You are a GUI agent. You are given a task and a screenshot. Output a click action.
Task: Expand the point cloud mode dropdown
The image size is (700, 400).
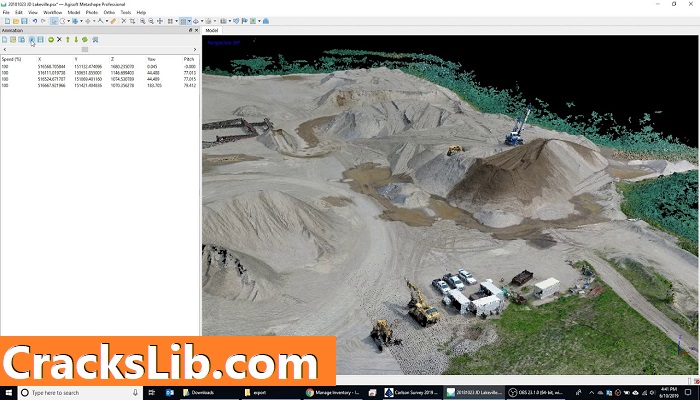pos(176,21)
